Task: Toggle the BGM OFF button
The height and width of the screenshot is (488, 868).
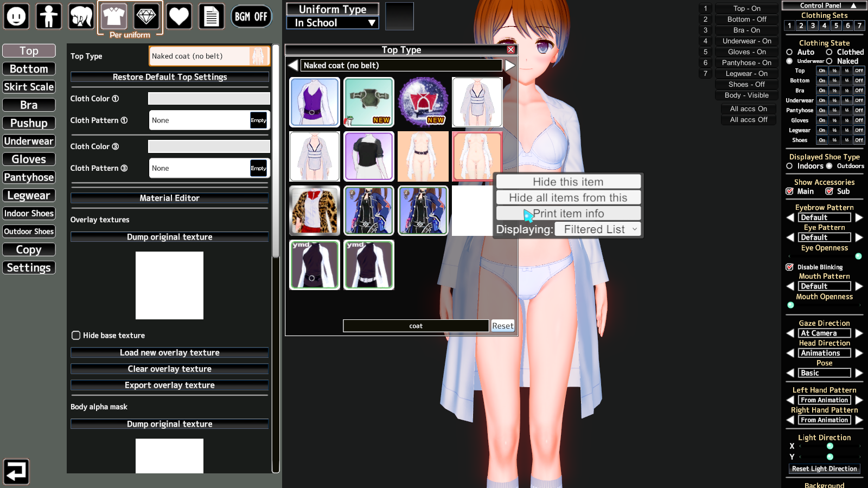Action: [x=251, y=16]
